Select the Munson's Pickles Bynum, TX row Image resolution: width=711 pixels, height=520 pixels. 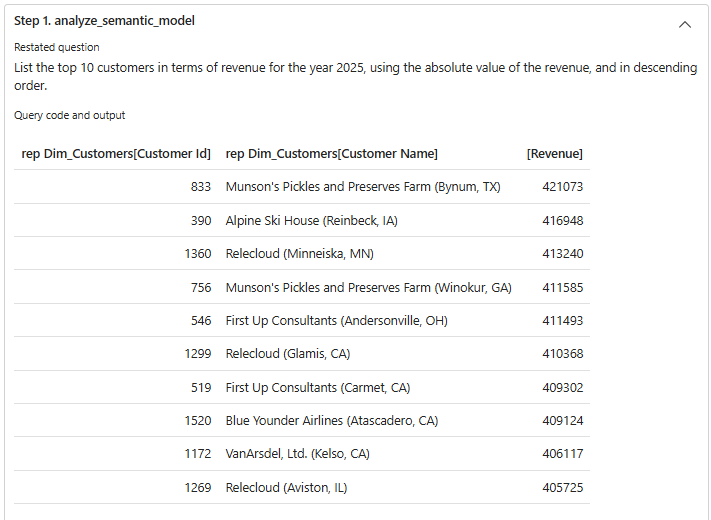[363, 187]
